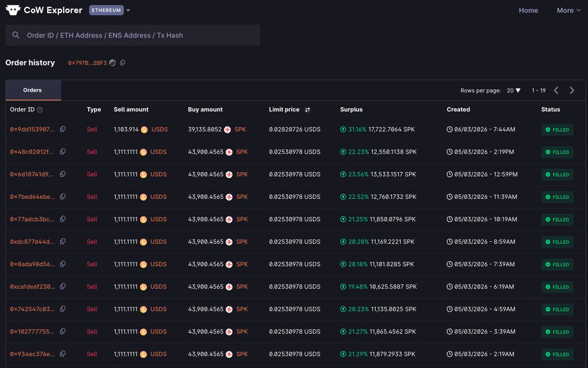This screenshot has height=368, width=588.
Task: Open order 0×742547c03...
Action: pos(32,309)
